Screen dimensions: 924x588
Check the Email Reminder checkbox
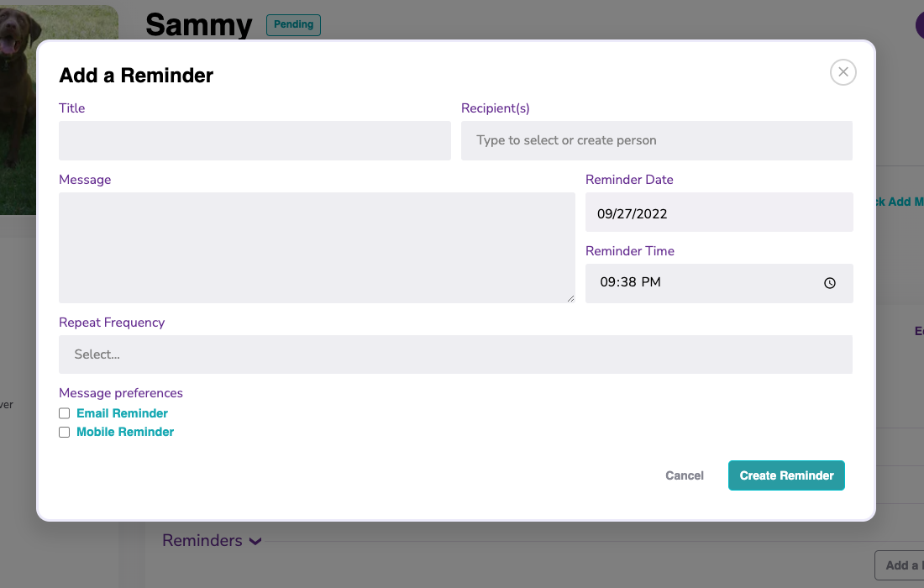65,413
